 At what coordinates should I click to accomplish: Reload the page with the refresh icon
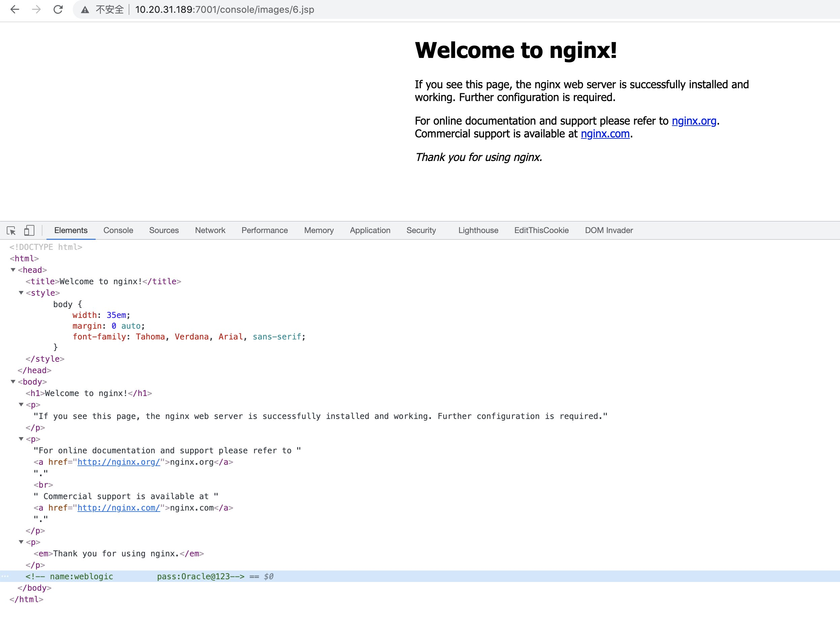coord(58,9)
